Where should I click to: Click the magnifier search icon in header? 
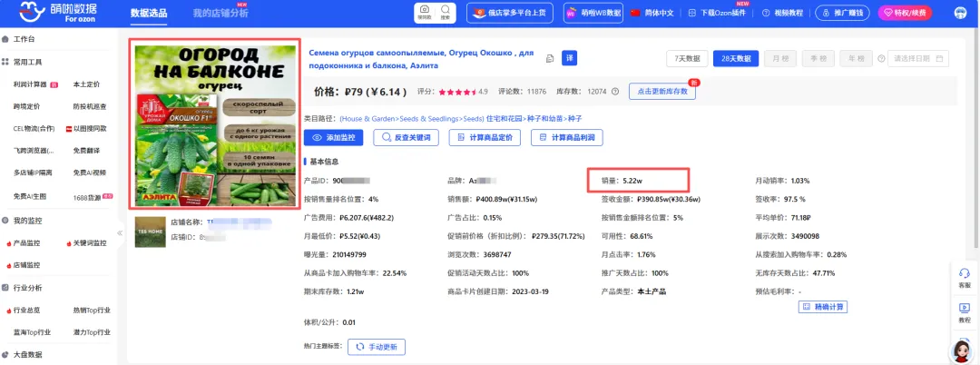click(445, 12)
